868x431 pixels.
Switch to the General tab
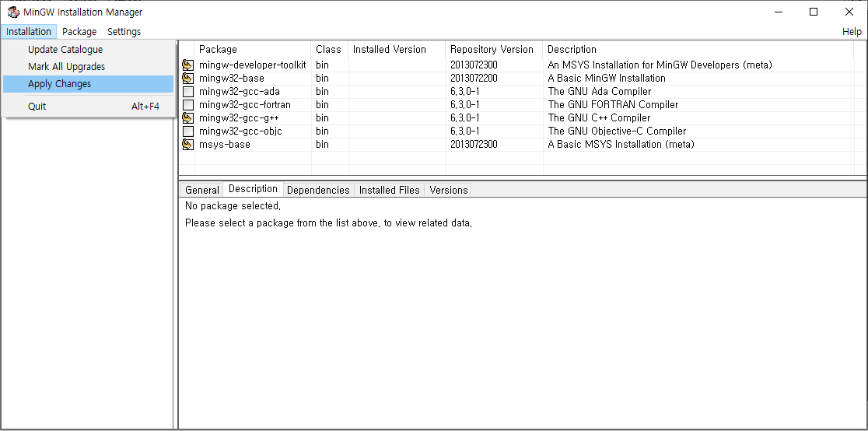point(202,190)
